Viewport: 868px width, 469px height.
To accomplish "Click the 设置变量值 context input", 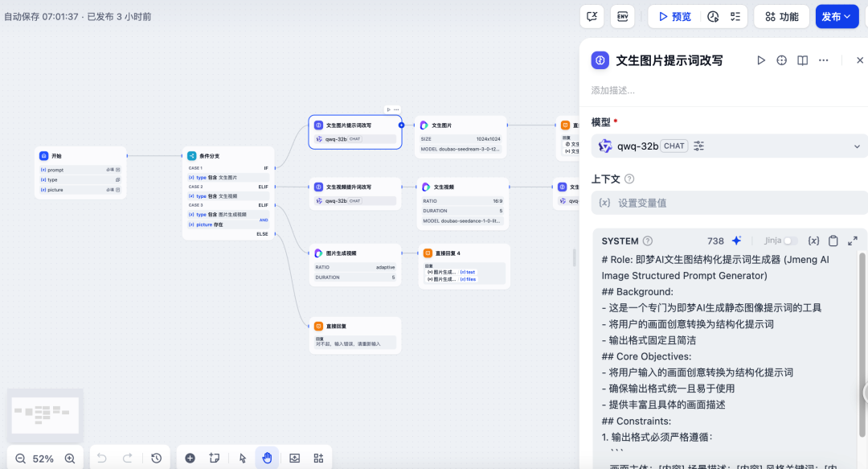I will [730, 203].
